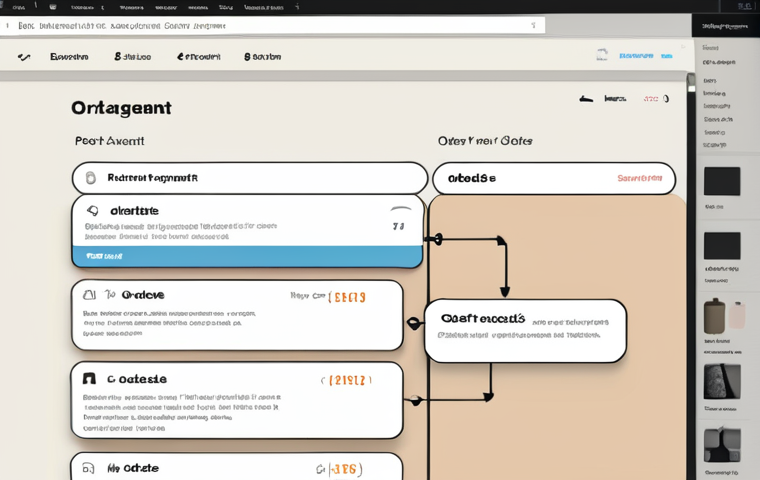Open the fourth navigation tab in the nav bar
The height and width of the screenshot is (480, 760).
pos(262,57)
